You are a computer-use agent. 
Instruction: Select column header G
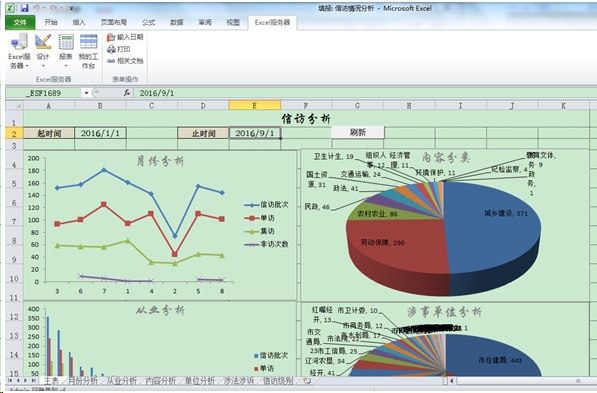358,105
